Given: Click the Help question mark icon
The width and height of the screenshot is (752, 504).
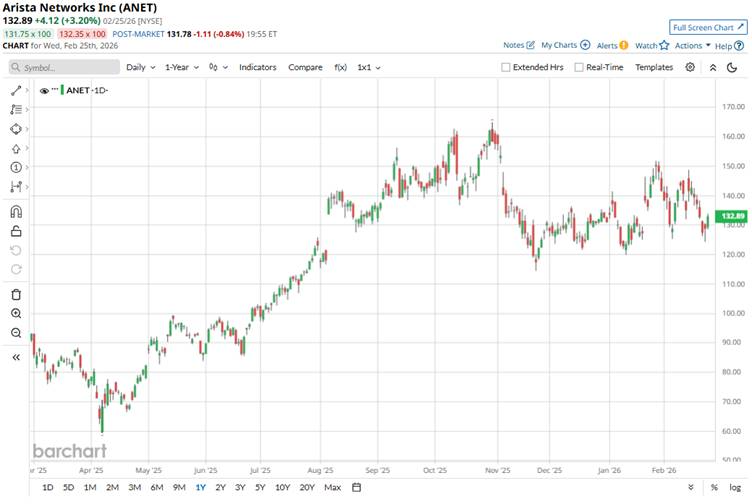Looking at the screenshot, I should 739,46.
